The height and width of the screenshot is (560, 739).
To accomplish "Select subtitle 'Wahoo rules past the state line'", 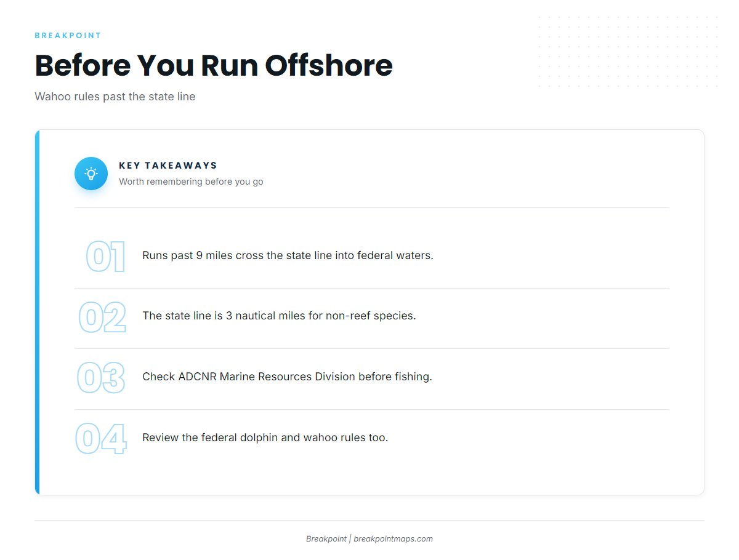I will [115, 97].
